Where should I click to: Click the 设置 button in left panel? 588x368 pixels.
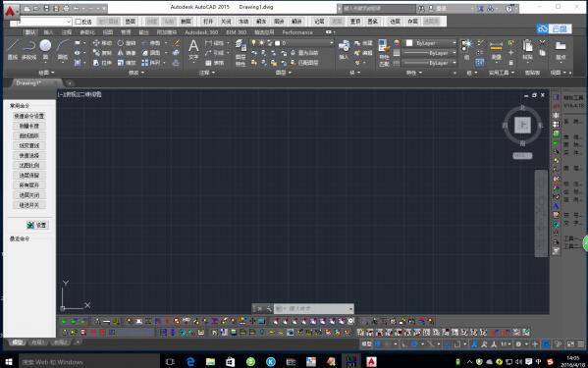(37, 226)
